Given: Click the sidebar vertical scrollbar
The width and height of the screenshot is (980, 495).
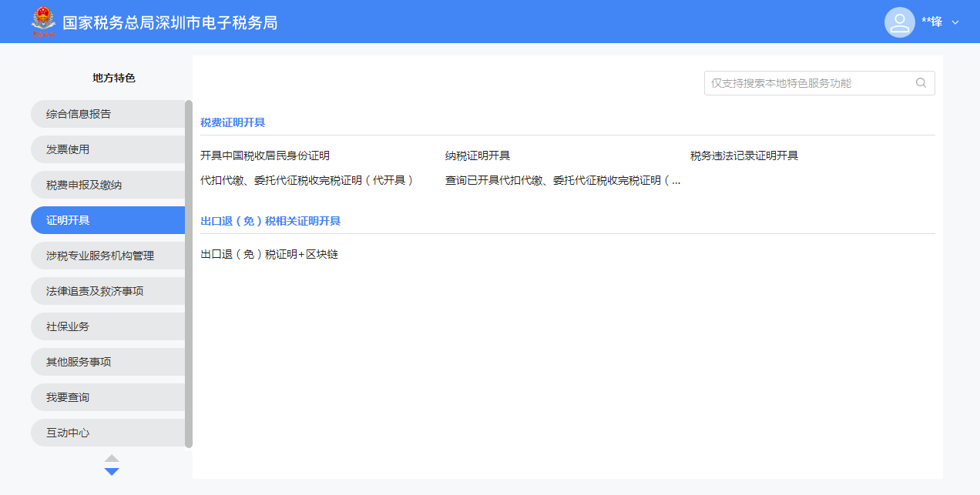Looking at the screenshot, I should 189,273.
